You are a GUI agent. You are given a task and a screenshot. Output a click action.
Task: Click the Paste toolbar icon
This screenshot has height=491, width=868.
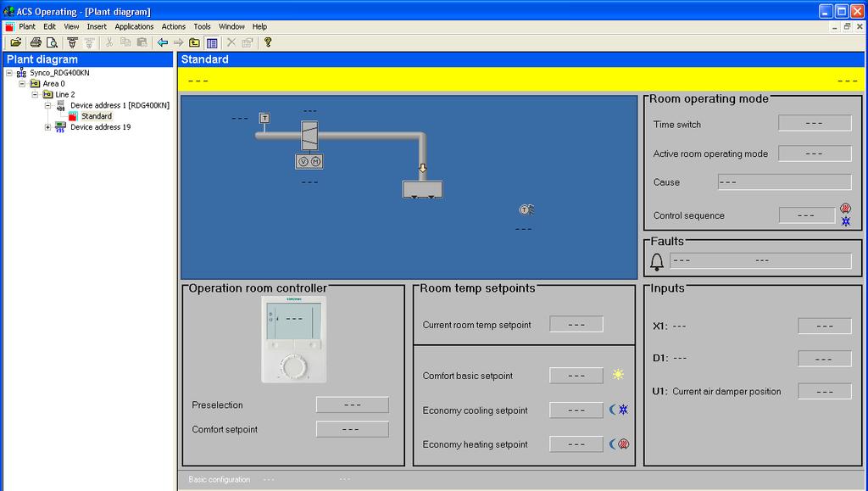142,42
